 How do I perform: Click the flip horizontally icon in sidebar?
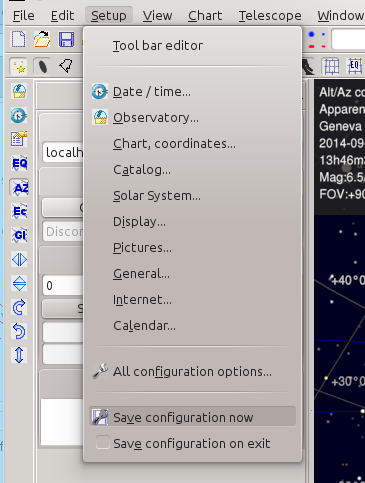(x=19, y=259)
